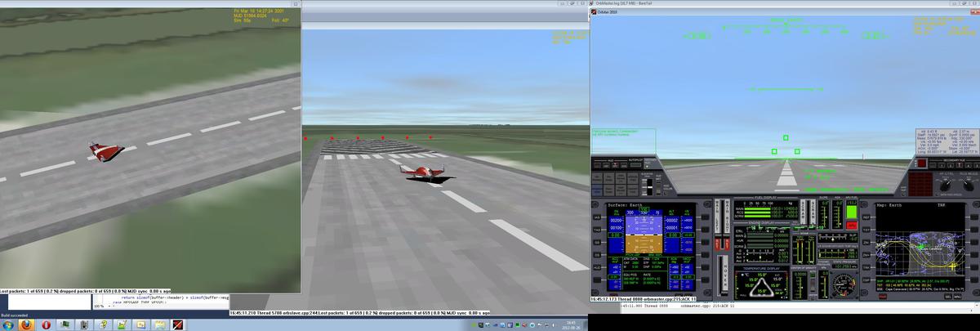The image size is (980, 331).
Task: Adjust the elevator trim lever
Action: [x=650, y=186]
